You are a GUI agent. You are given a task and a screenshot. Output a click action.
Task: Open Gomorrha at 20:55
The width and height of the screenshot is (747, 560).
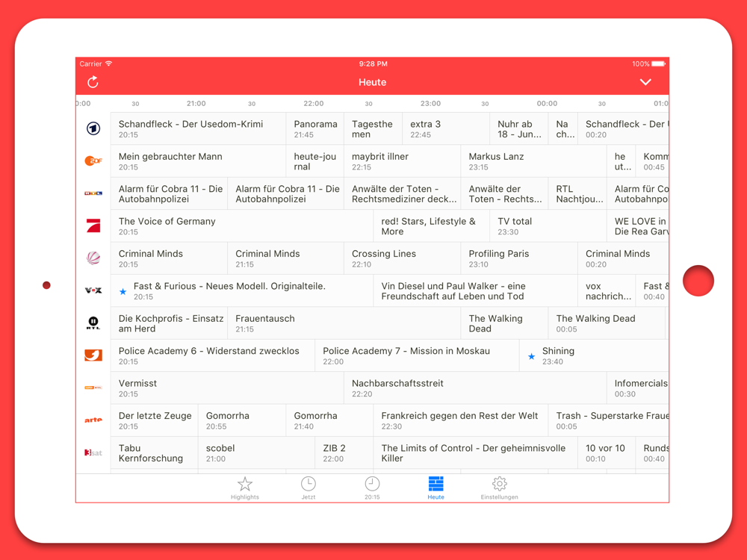point(242,420)
